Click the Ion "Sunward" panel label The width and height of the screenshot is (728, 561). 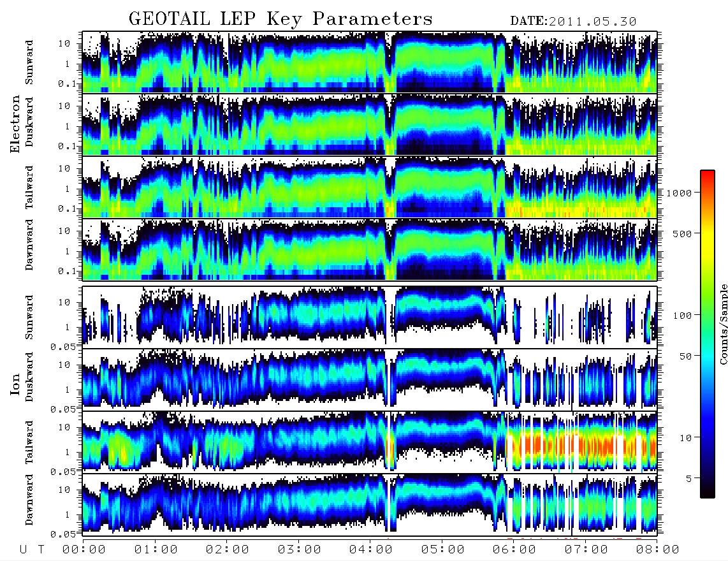[29, 317]
